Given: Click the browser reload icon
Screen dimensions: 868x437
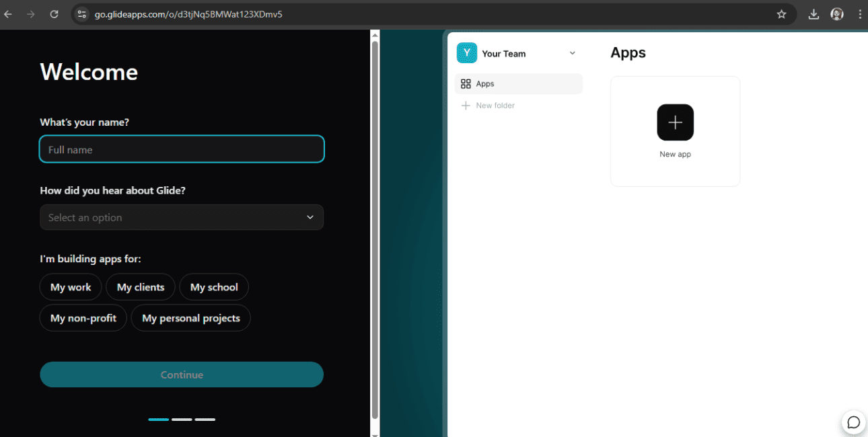Looking at the screenshot, I should click(55, 14).
